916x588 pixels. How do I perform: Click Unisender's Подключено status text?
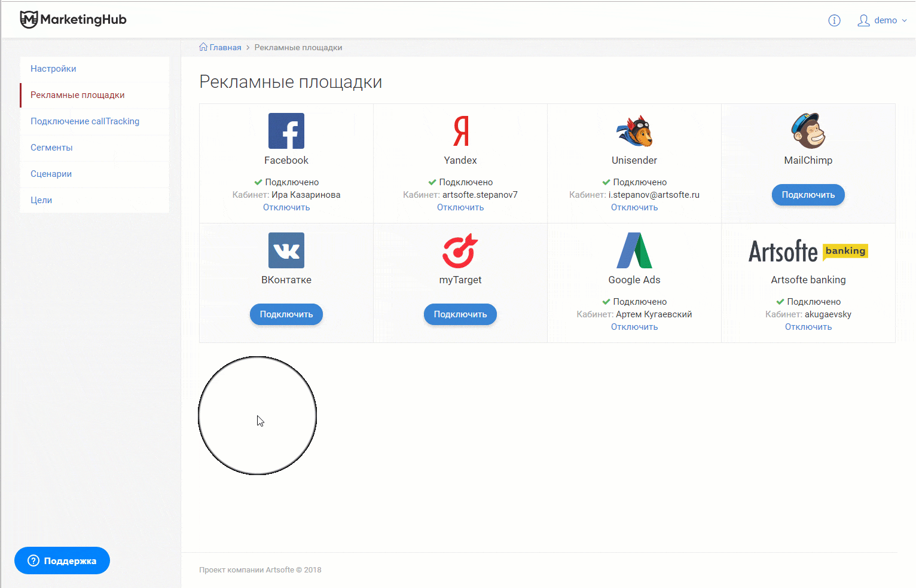point(640,182)
